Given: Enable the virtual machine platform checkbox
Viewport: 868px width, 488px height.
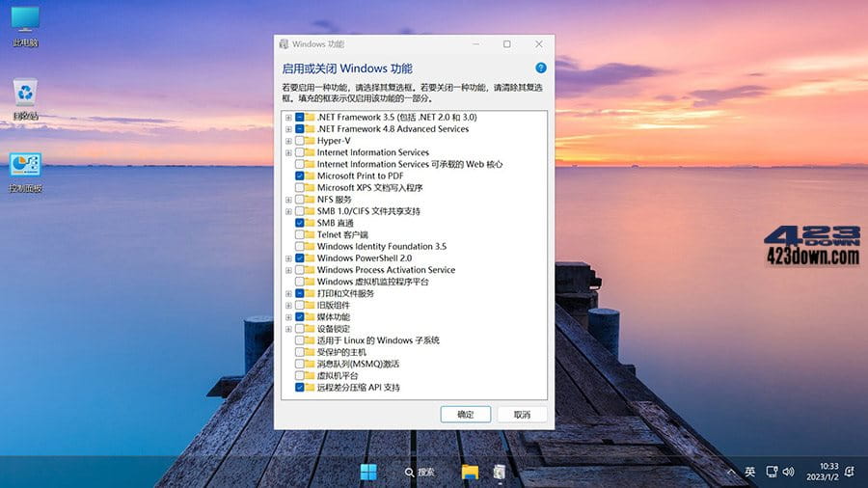Looking at the screenshot, I should pyautogui.click(x=300, y=376).
